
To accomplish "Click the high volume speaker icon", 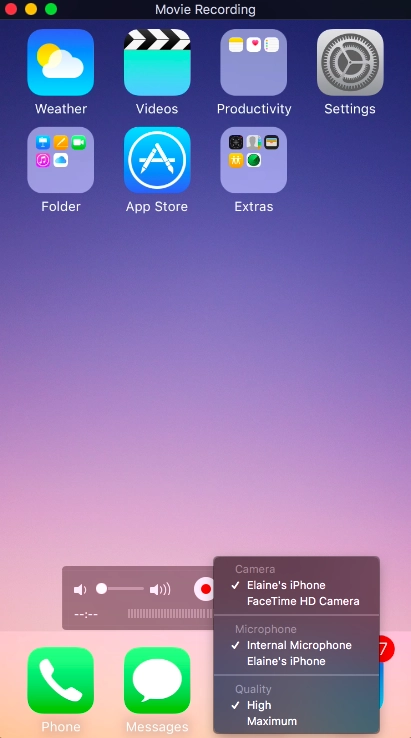I will pyautogui.click(x=160, y=589).
